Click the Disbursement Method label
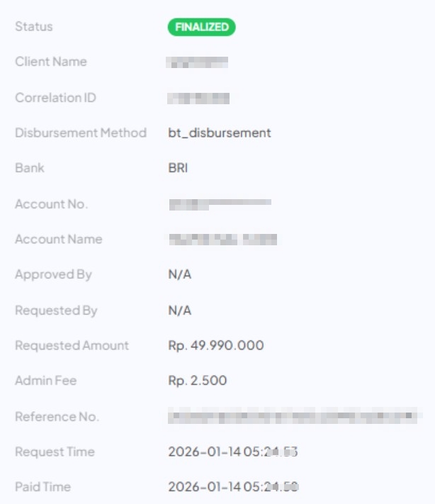The height and width of the screenshot is (504, 435). (81, 133)
